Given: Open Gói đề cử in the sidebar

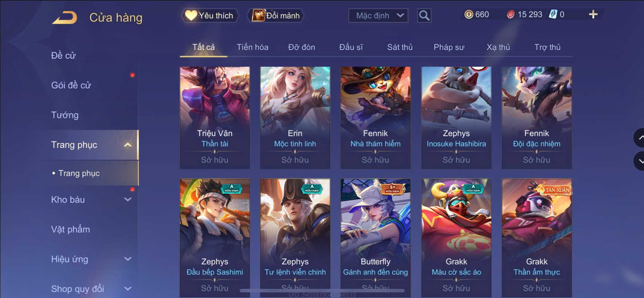Looking at the screenshot, I should pos(71,85).
